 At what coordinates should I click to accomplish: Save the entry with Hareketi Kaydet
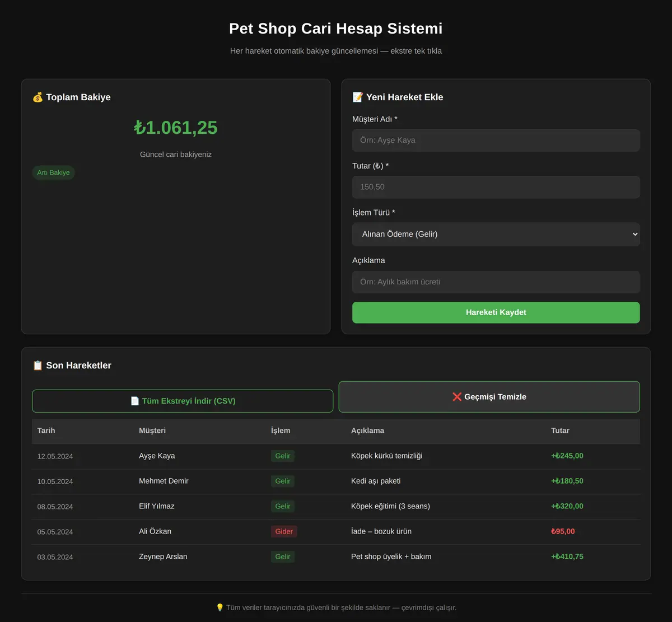point(496,312)
